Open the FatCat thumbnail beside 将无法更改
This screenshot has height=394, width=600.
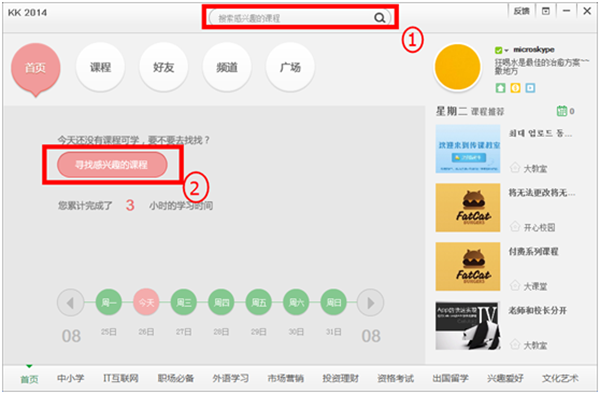point(468,208)
